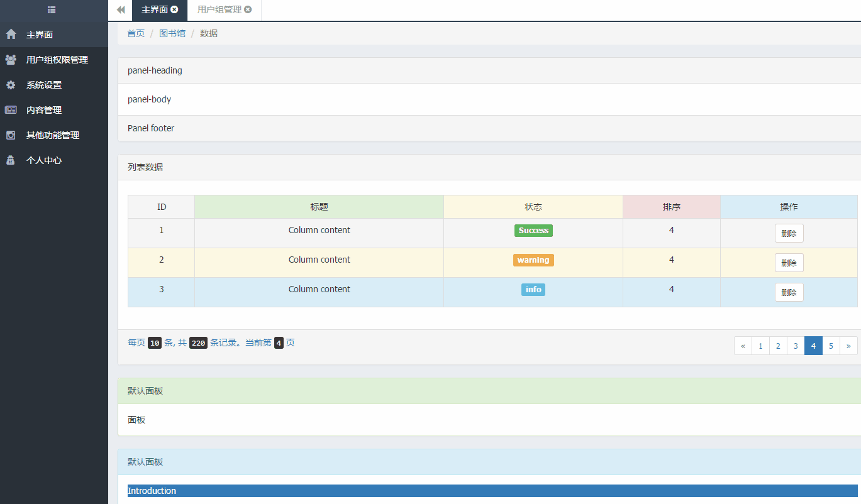Close the 用户组管理 tab
The width and height of the screenshot is (861, 504).
click(248, 9)
